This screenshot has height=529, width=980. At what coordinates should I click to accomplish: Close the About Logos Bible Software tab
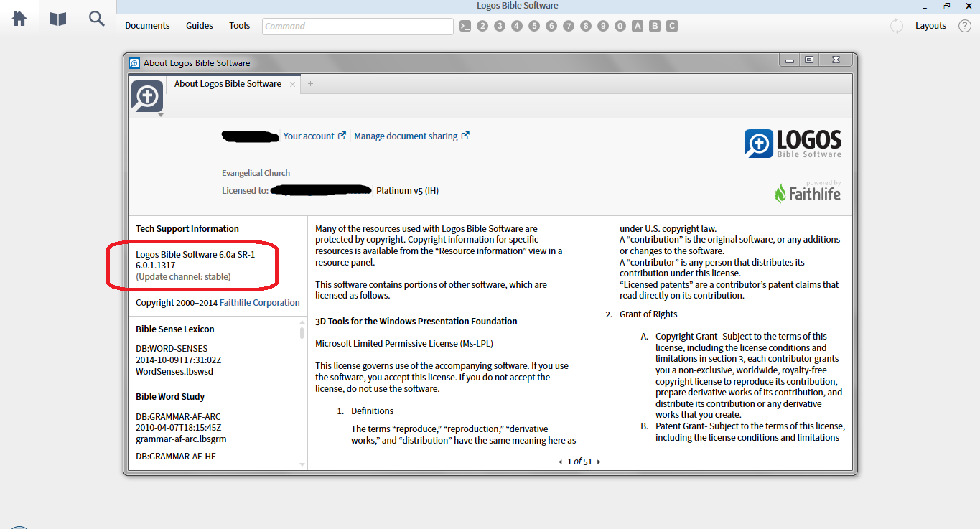coord(292,85)
